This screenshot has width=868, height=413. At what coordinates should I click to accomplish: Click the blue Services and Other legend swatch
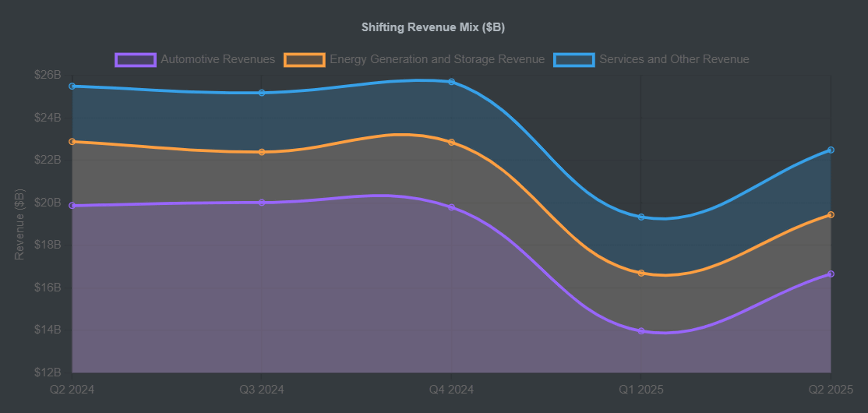(x=574, y=59)
